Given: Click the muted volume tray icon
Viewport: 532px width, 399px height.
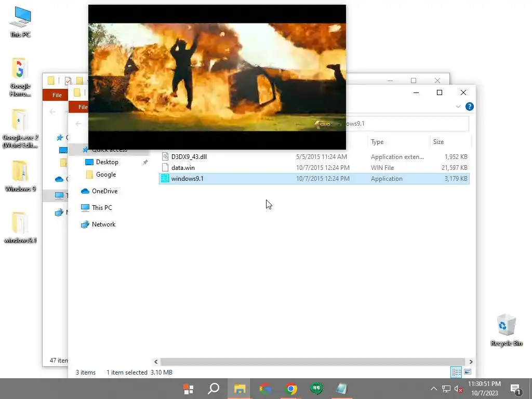Looking at the screenshot, I should point(458,389).
